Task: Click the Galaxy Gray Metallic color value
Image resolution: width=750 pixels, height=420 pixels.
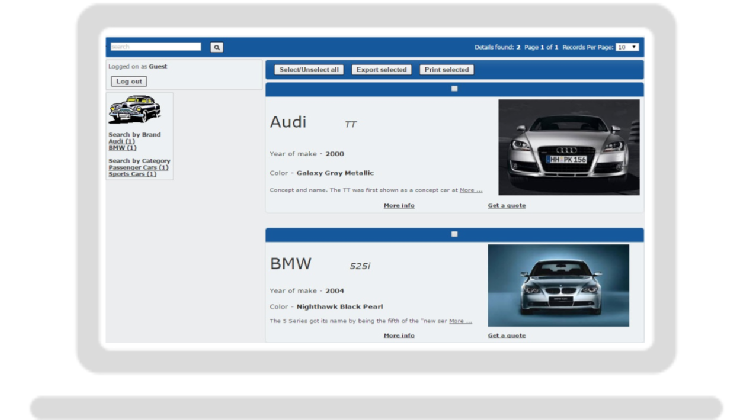Action: point(335,173)
